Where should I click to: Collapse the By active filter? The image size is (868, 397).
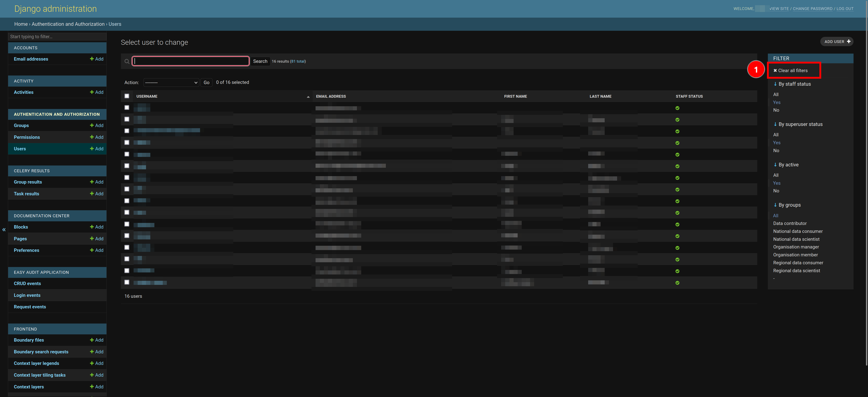pyautogui.click(x=786, y=165)
